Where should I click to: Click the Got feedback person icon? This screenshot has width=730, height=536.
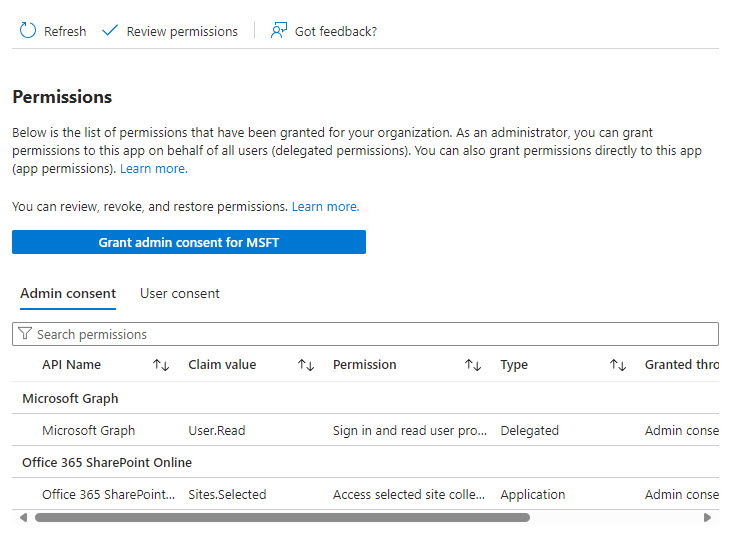[x=279, y=30]
